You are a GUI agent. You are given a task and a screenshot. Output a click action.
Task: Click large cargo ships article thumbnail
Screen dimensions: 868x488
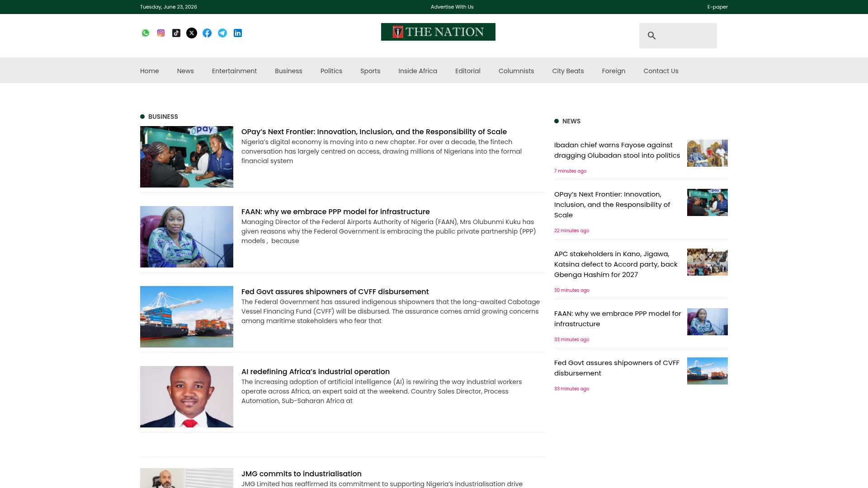point(187,317)
